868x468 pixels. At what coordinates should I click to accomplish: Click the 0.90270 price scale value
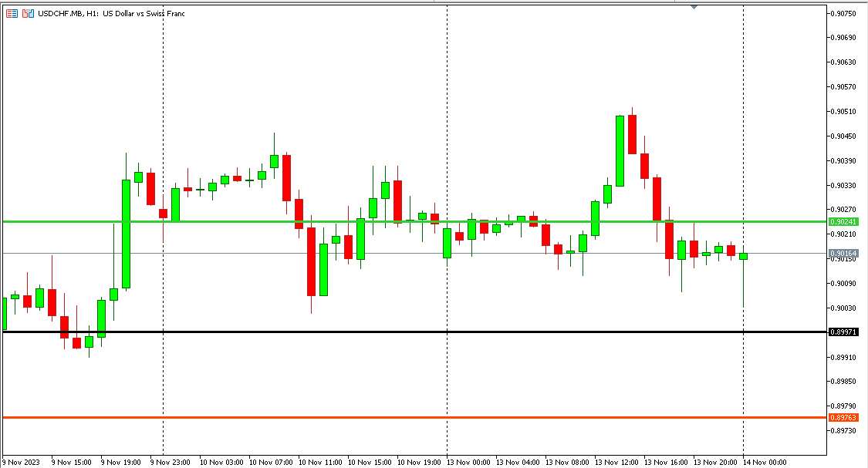coord(843,210)
